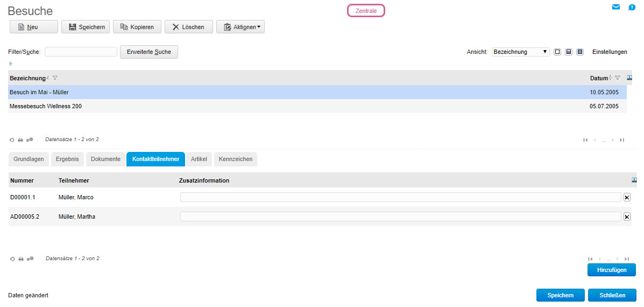The width and height of the screenshot is (644, 307).
Task: Open the mail envelope icon
Action: pos(615,7)
